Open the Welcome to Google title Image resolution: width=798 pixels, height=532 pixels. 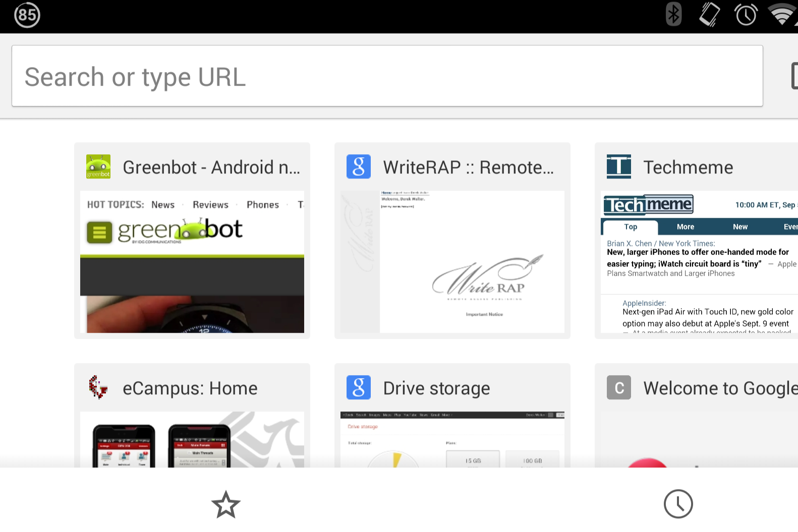(x=721, y=388)
